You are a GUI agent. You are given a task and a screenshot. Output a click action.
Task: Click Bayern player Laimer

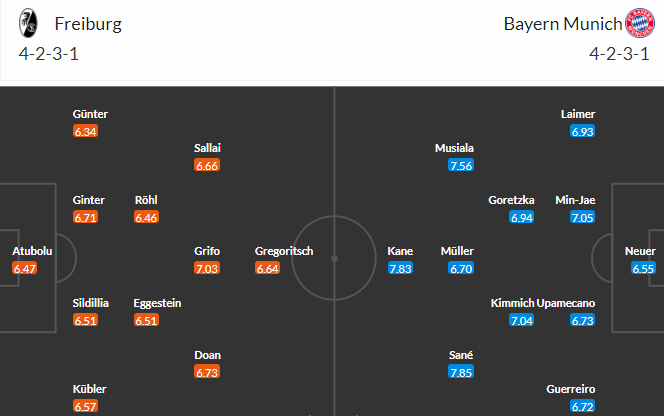(578, 114)
